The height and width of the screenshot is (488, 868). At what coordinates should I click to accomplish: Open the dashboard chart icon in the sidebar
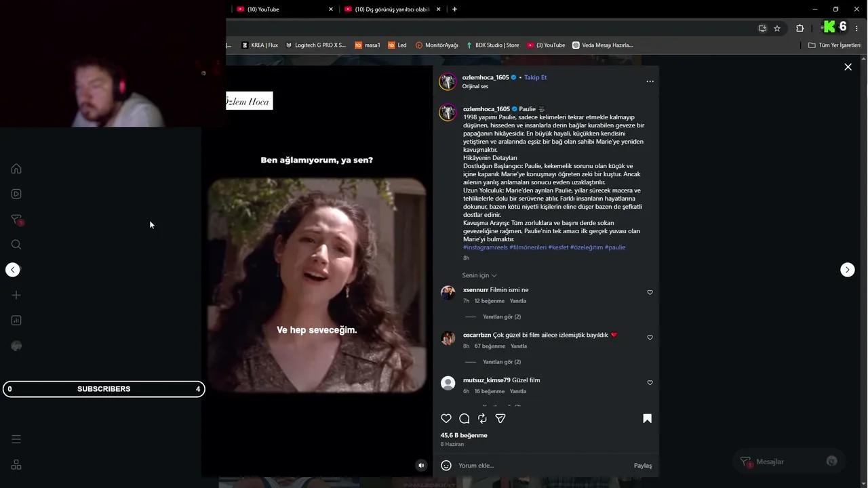pos(16,321)
